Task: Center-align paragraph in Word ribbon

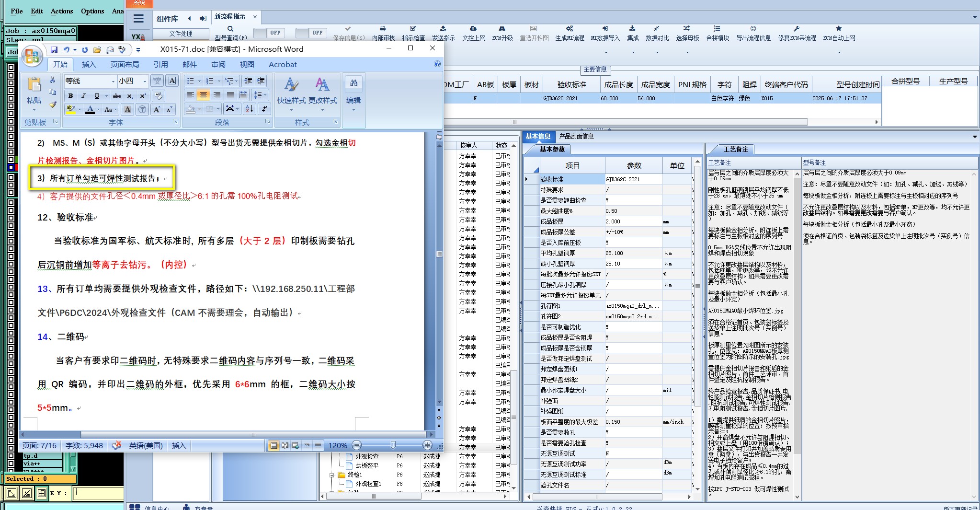Action: 204,95
